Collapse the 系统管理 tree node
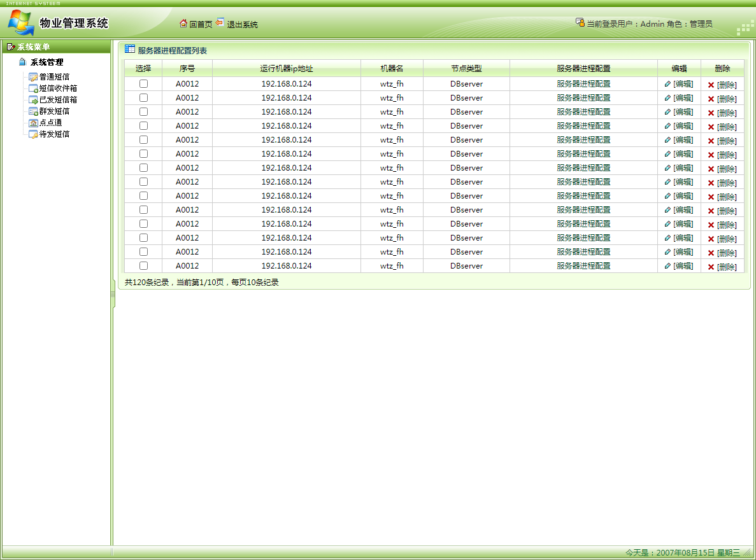This screenshot has height=560, width=756. point(46,62)
